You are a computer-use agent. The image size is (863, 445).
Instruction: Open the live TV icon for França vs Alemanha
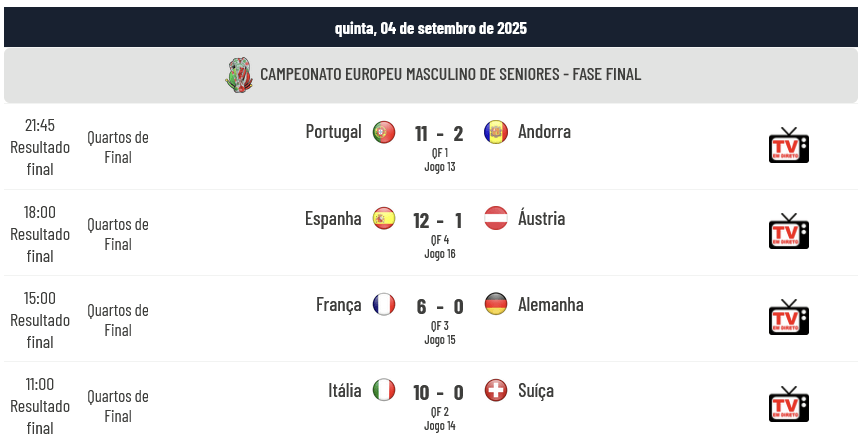click(x=789, y=317)
